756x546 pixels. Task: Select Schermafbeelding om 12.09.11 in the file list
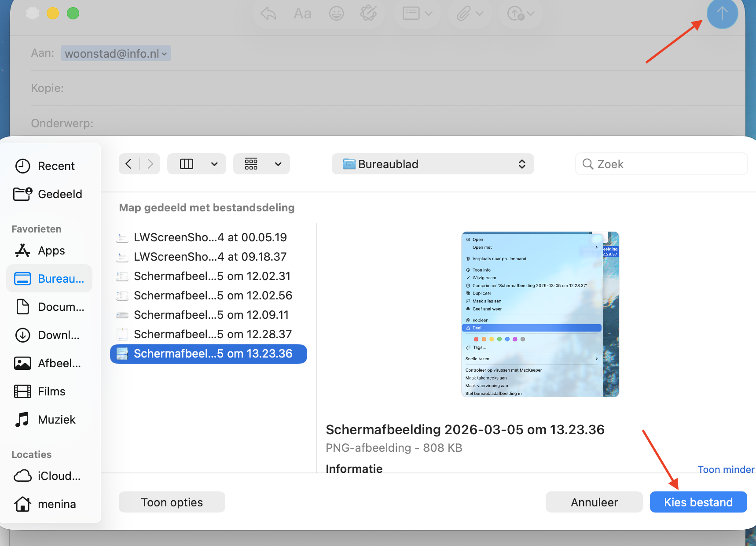click(x=211, y=314)
